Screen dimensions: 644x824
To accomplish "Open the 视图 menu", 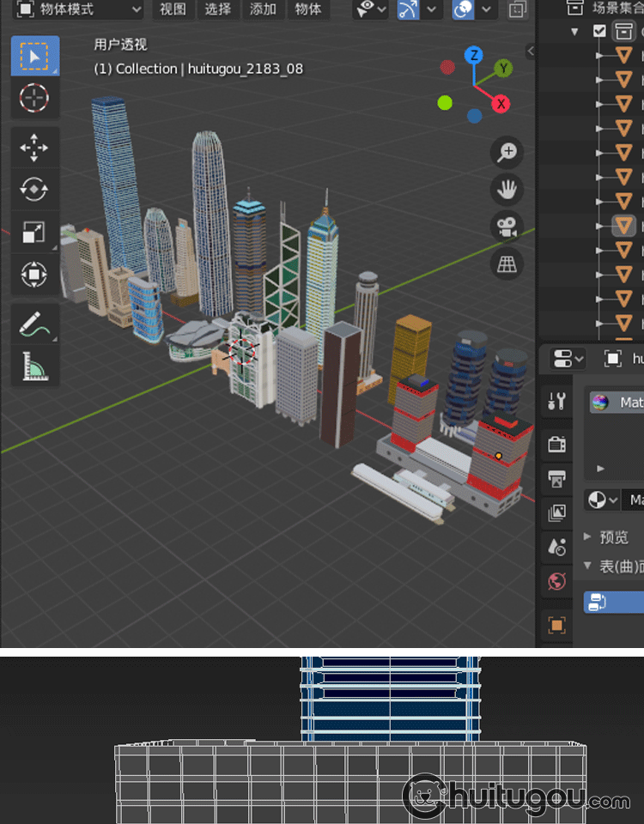I will pyautogui.click(x=173, y=9).
